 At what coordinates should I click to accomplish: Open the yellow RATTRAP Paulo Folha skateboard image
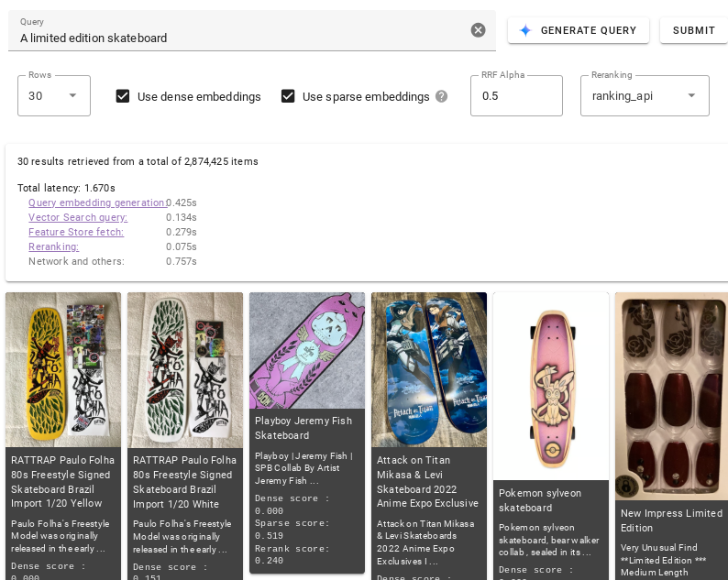(63, 369)
